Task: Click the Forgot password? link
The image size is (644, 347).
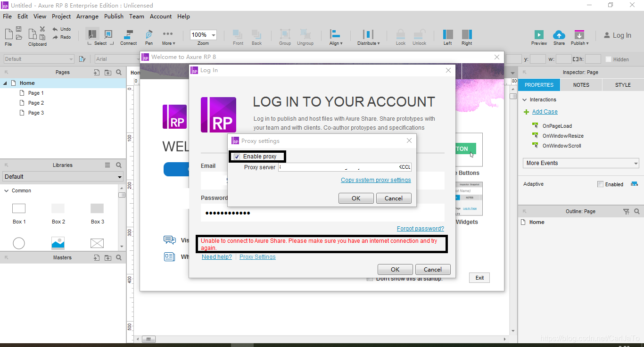Action: [x=421, y=229]
